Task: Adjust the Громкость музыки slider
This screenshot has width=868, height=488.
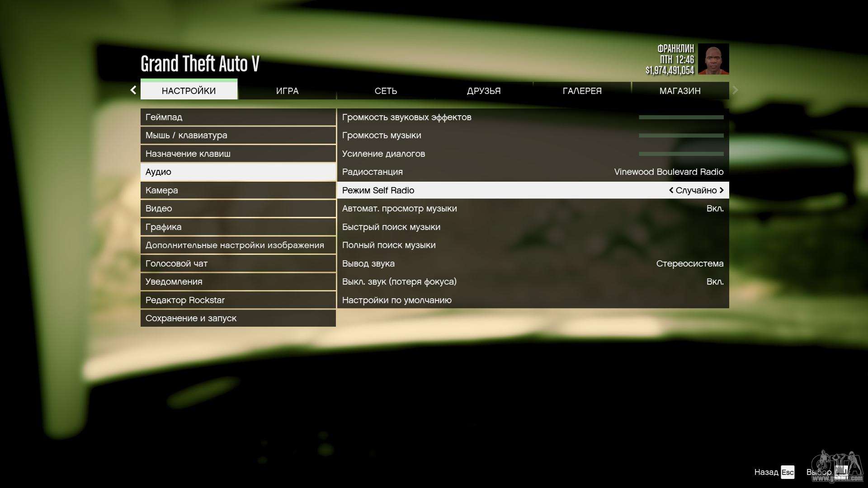Action: 681,136
